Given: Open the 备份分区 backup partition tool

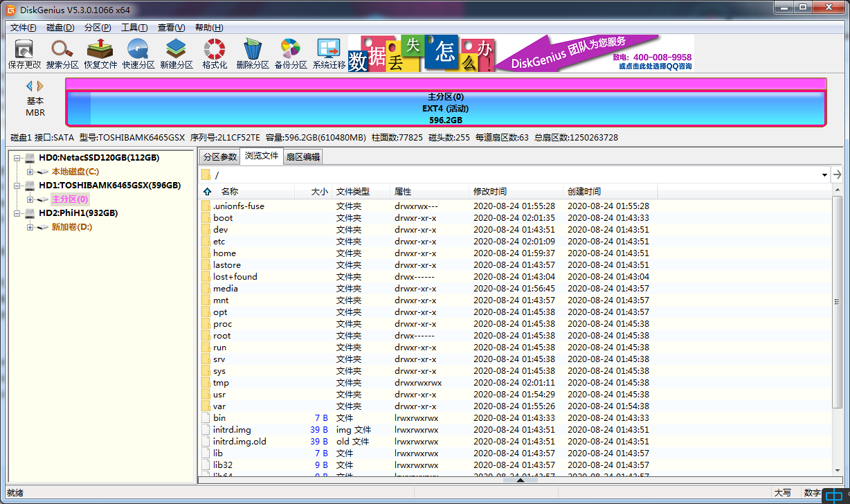Looking at the screenshot, I should 291,54.
